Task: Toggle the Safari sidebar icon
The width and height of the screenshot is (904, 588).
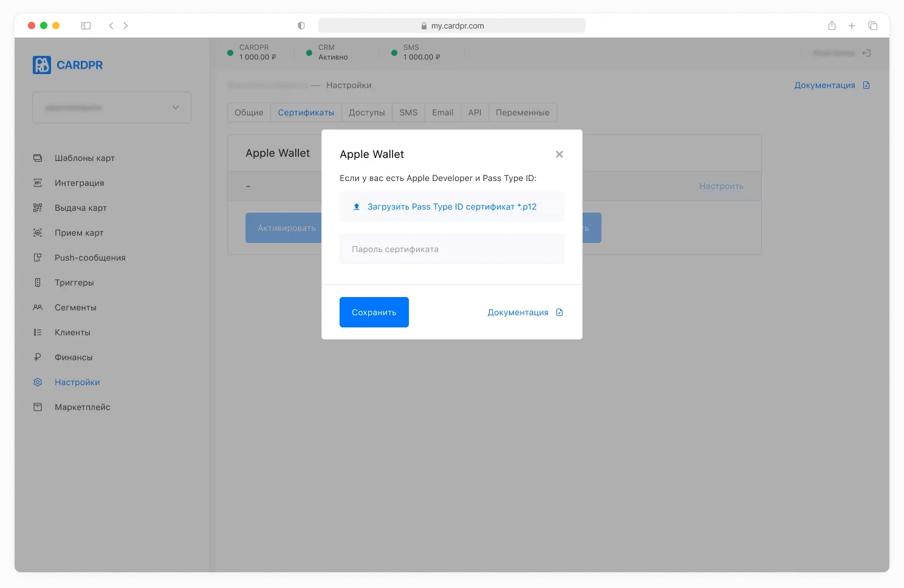Action: point(86,26)
